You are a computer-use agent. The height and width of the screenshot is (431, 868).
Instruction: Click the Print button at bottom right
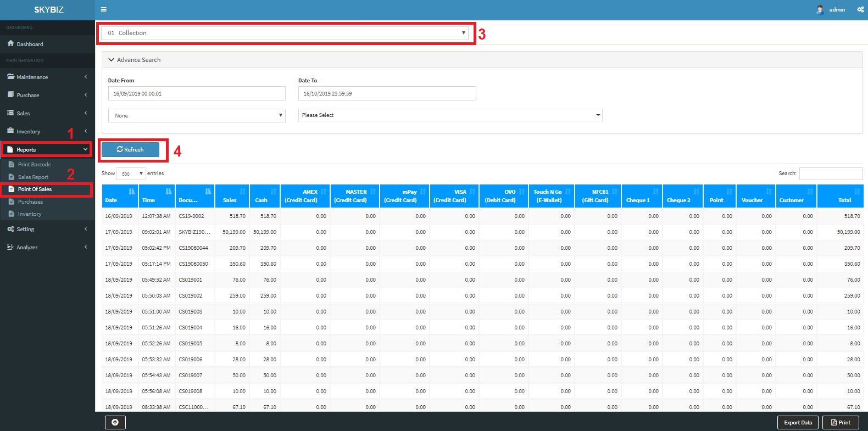(840, 422)
